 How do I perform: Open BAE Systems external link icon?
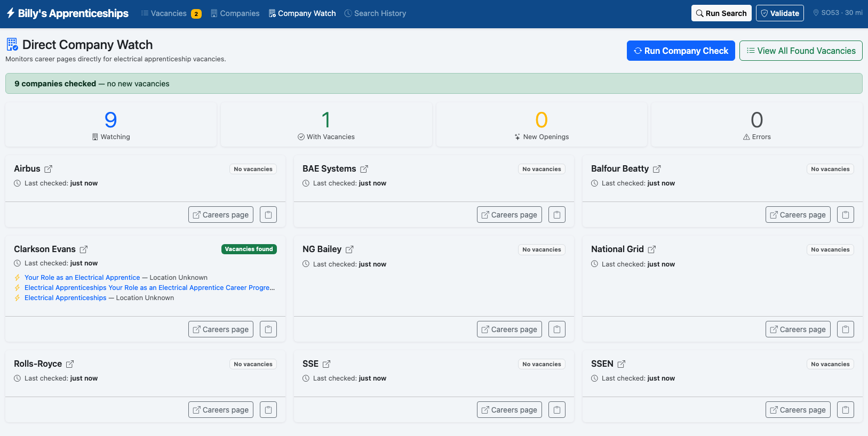tap(364, 169)
